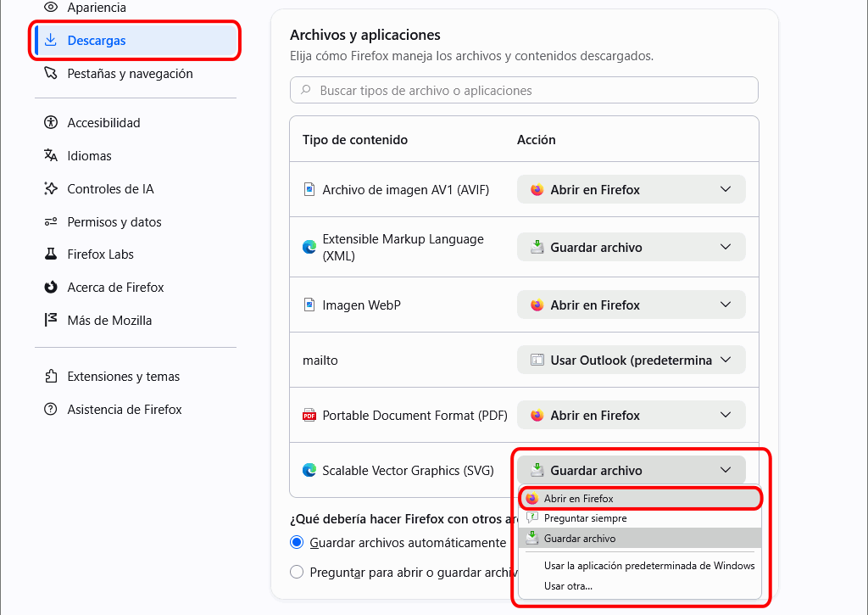Select Descargas in the sidebar
Image resolution: width=868 pixels, height=615 pixels.
click(136, 41)
